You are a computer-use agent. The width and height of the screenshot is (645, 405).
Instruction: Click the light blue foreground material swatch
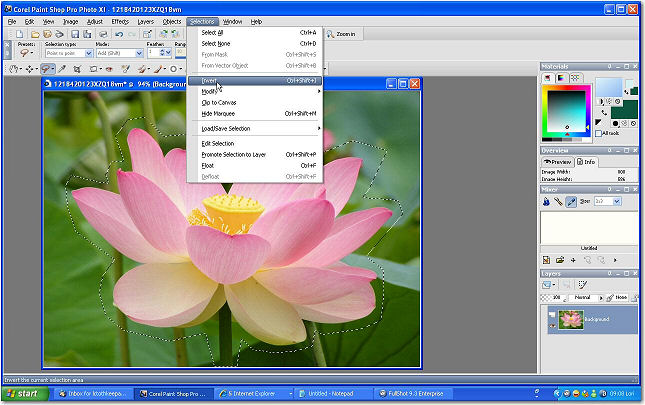click(609, 87)
